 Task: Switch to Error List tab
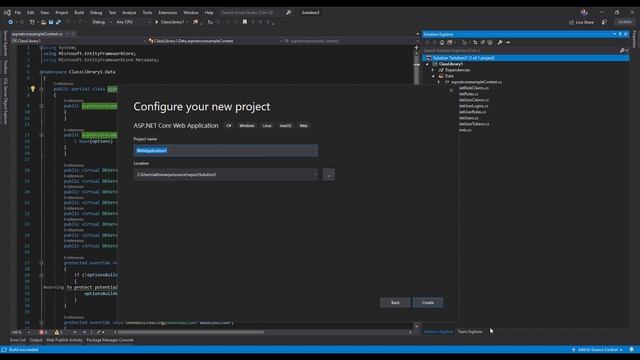pos(18,340)
